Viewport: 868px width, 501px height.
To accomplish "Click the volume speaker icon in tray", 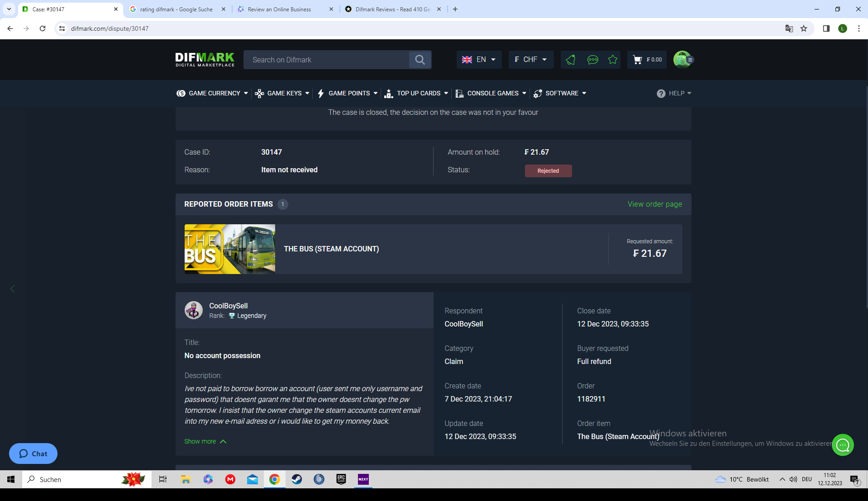I will (793, 479).
